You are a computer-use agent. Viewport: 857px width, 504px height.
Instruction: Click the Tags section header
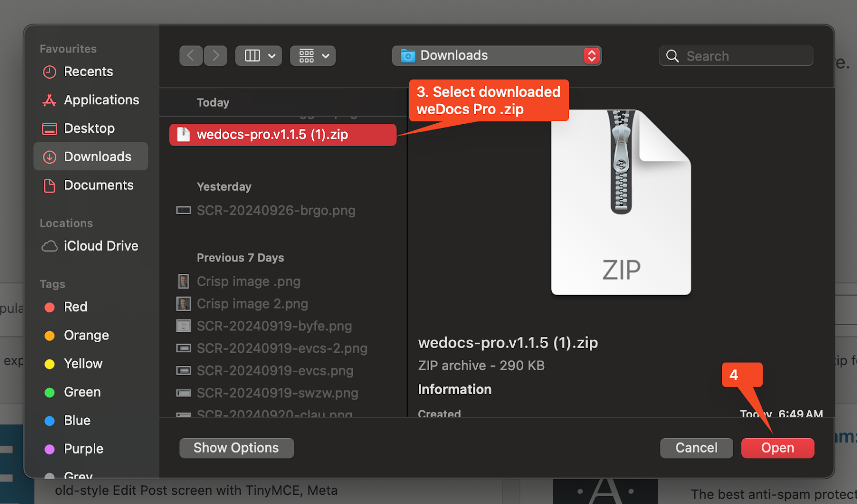(x=52, y=284)
